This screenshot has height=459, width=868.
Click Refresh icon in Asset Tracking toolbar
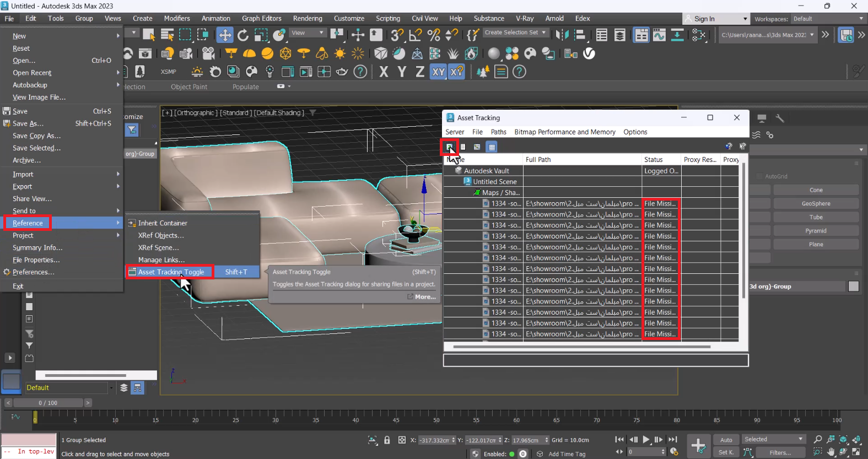(450, 147)
